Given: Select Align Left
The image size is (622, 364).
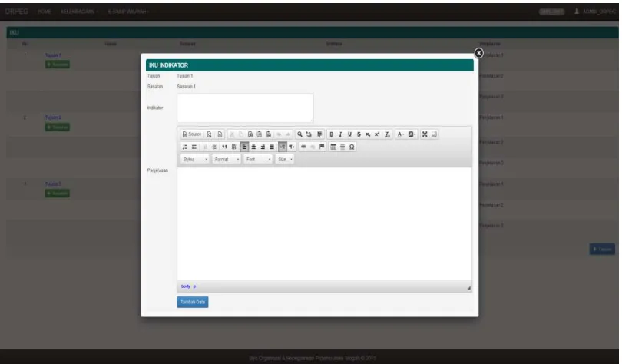Looking at the screenshot, I should [244, 147].
